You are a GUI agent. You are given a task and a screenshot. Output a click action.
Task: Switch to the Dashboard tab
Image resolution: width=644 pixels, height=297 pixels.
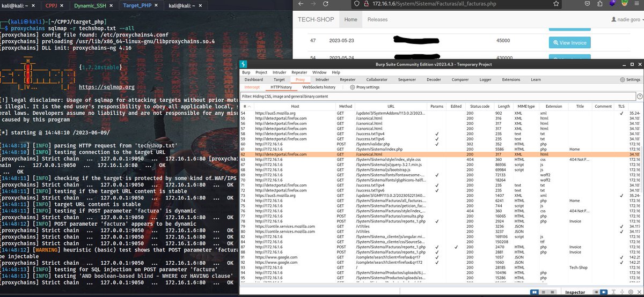(x=254, y=79)
